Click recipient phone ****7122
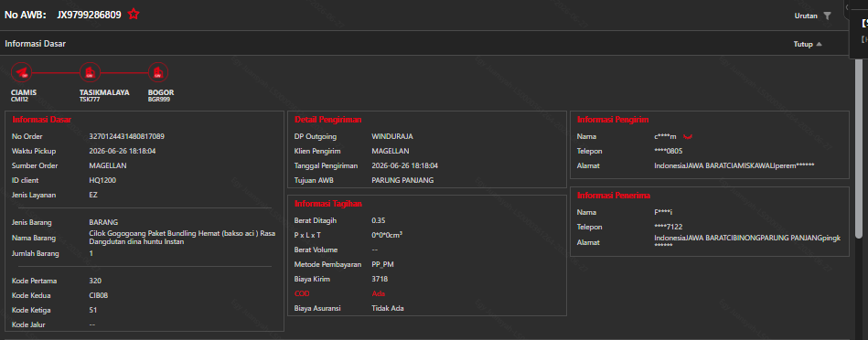Screen dimensions: 868x340 pos(669,228)
